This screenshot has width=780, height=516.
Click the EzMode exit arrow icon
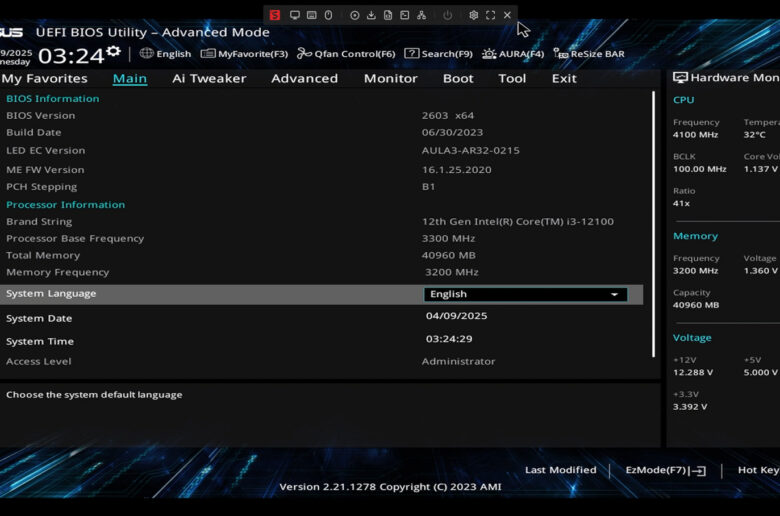tap(697, 471)
